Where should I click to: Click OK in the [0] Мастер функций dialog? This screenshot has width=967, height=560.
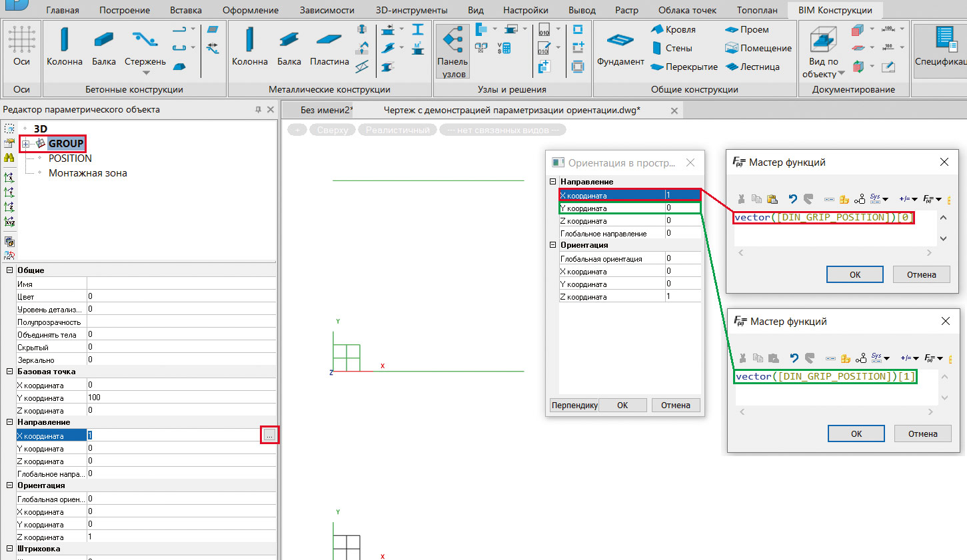[x=855, y=274]
